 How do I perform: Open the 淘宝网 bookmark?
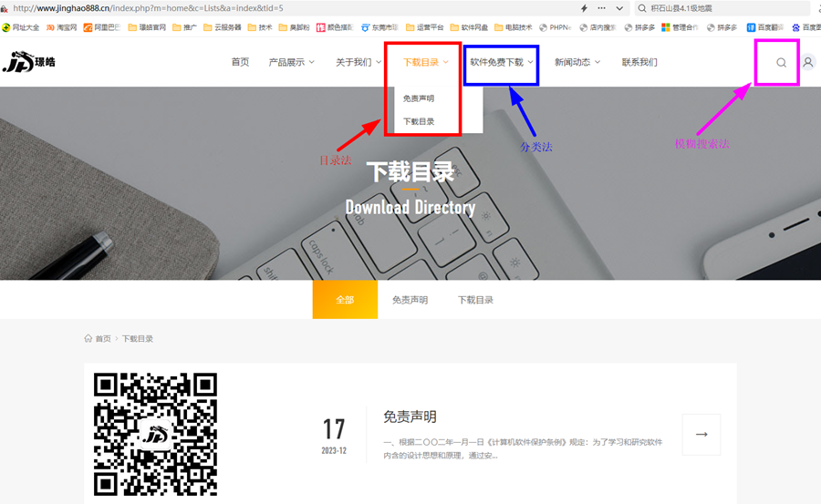(60, 27)
